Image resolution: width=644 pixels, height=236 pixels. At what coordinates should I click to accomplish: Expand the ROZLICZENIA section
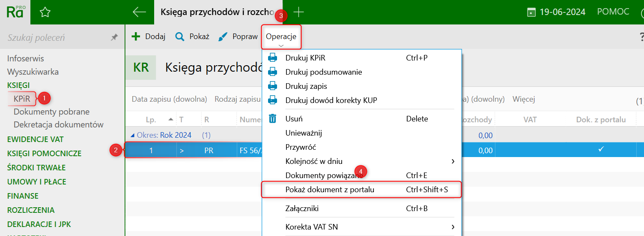tap(30, 210)
